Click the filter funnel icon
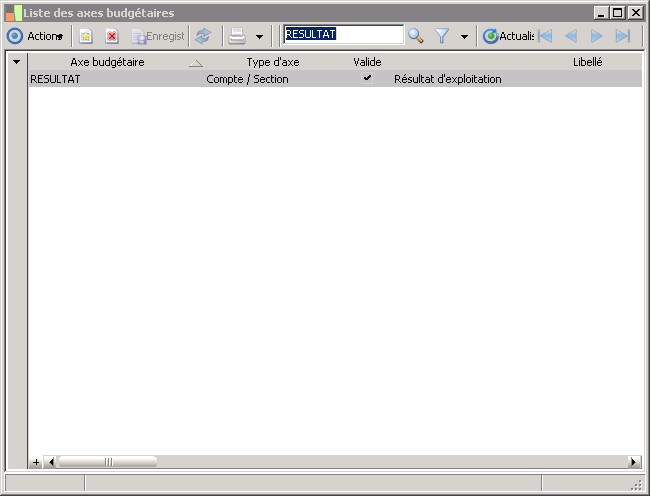The height and width of the screenshot is (496, 650). point(442,36)
